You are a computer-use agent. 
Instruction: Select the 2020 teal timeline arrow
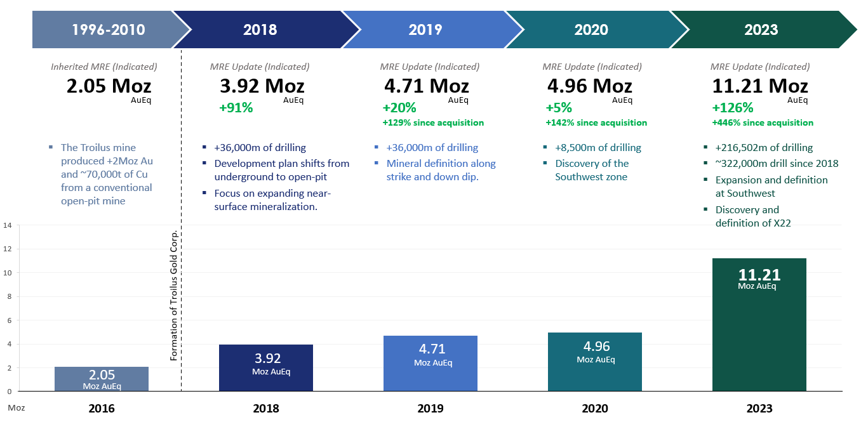pos(591,30)
